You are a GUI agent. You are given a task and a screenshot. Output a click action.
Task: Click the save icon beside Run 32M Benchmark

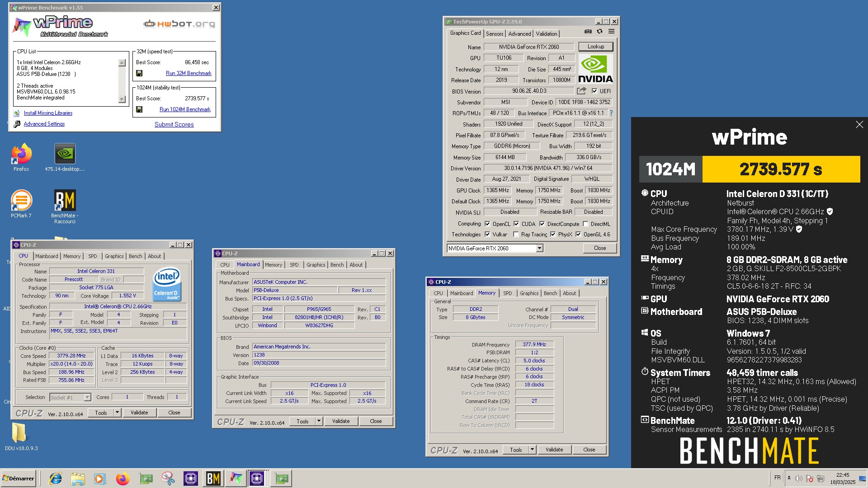click(139, 73)
